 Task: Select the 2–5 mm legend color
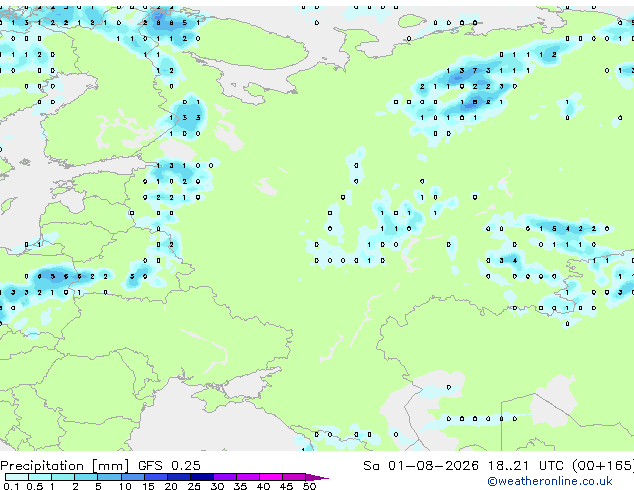coord(86,477)
